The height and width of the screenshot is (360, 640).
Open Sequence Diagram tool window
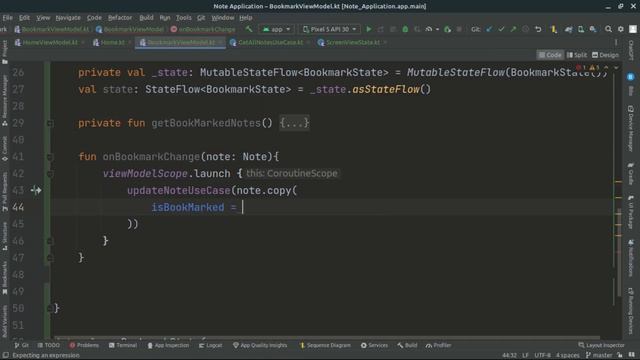325,345
